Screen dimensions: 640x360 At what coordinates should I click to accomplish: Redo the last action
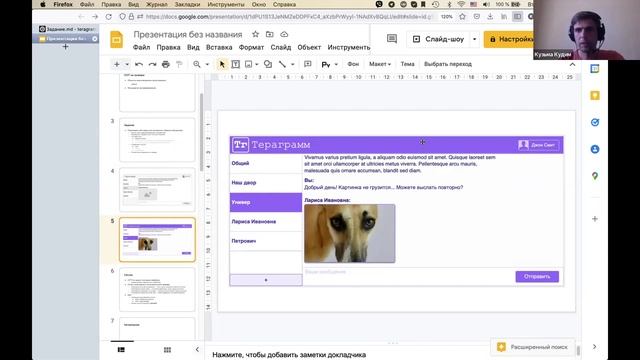[x=152, y=64]
